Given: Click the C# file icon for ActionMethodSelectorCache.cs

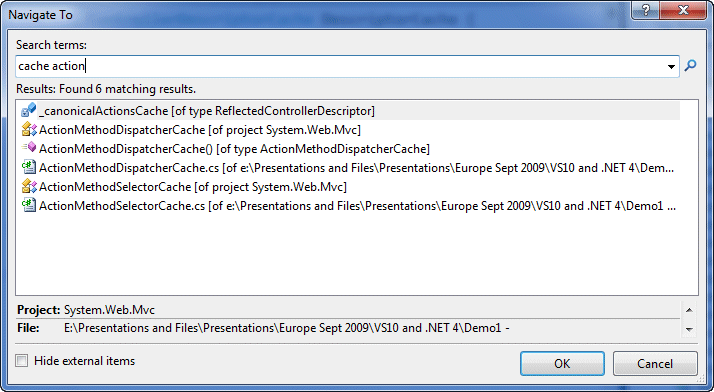Looking at the screenshot, I should coord(29,205).
